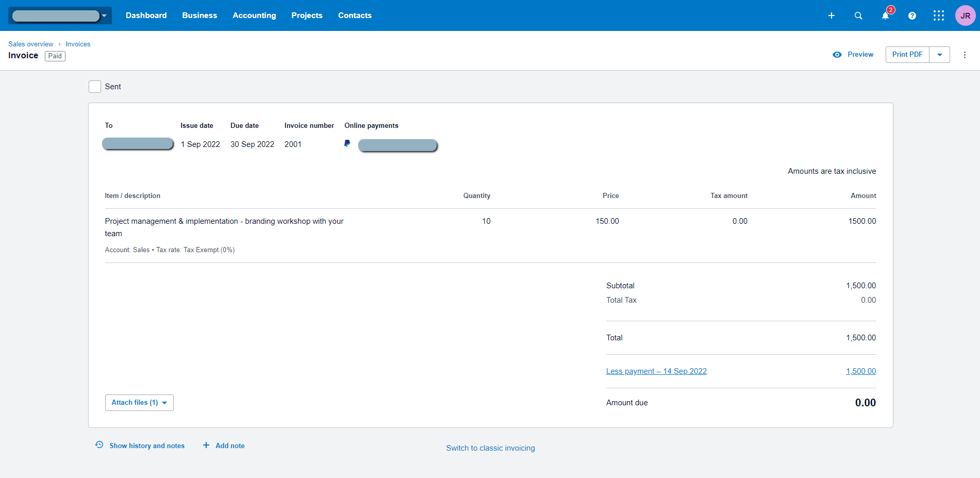The width and height of the screenshot is (980, 478).
Task: Open the Contacts menu
Action: pyautogui.click(x=355, y=15)
